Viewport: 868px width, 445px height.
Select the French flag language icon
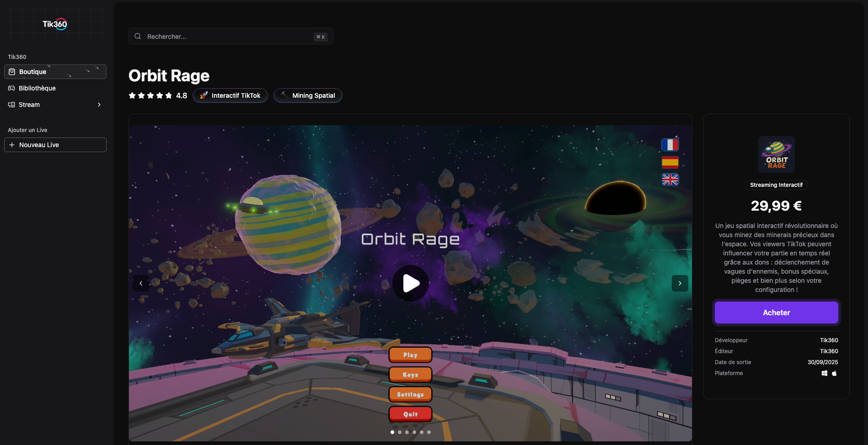(670, 145)
